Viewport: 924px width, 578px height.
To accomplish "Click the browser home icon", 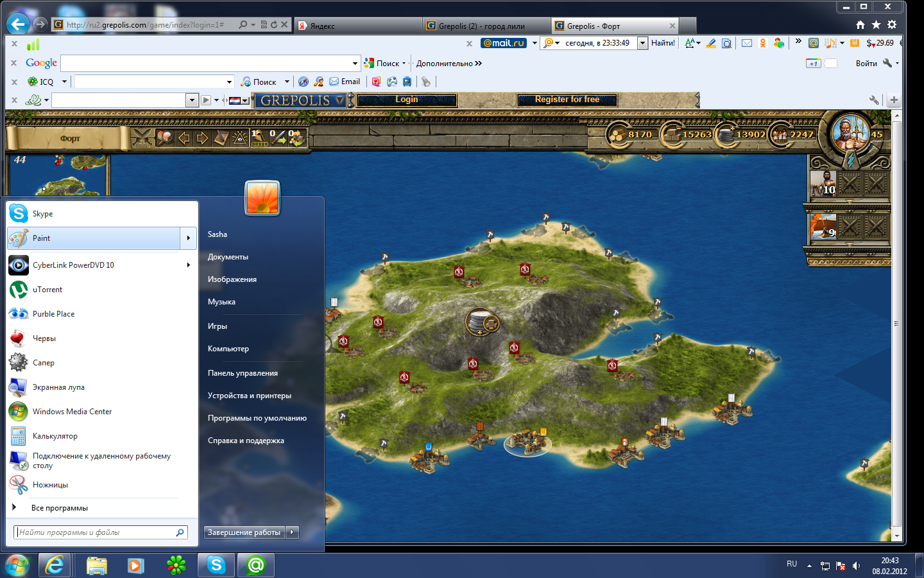I will (x=860, y=24).
